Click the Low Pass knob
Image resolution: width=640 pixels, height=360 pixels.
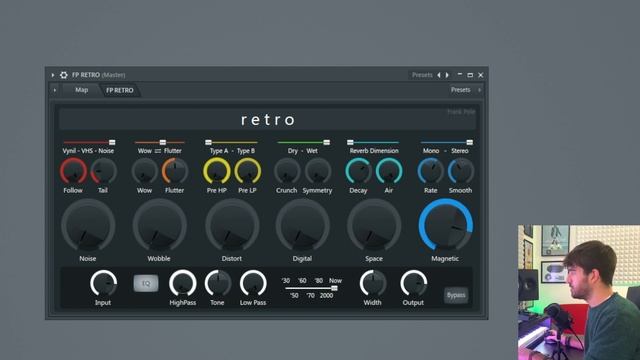click(x=253, y=283)
